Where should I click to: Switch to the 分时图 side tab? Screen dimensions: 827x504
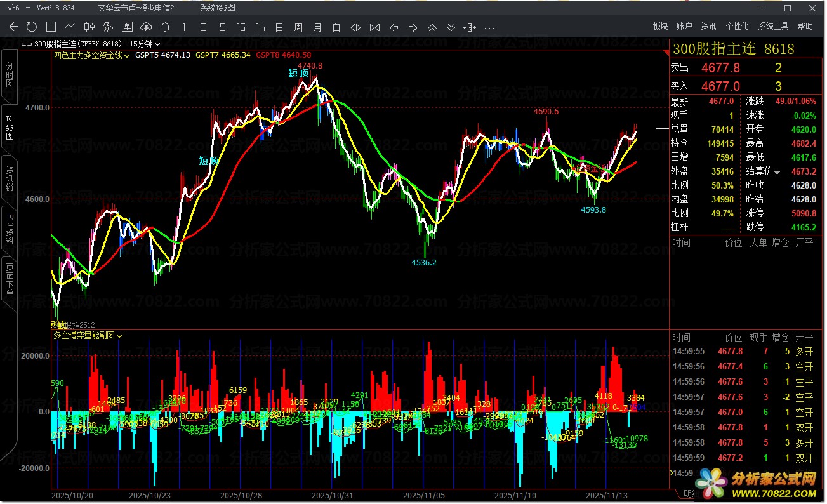[10, 75]
